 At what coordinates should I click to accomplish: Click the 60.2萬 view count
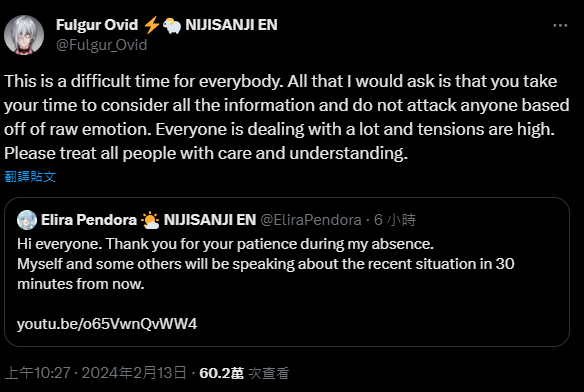click(x=222, y=373)
